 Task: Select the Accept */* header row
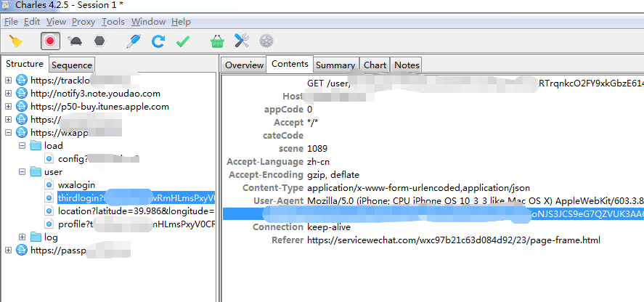(x=433, y=123)
